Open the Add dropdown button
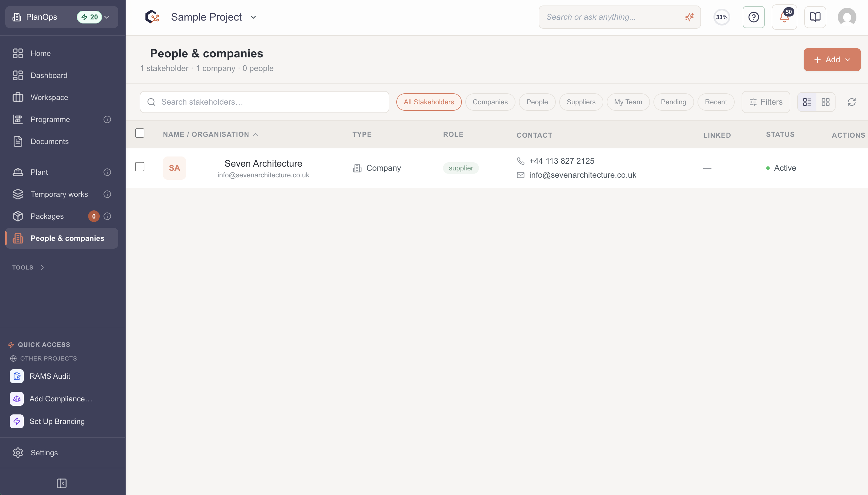 tap(832, 59)
